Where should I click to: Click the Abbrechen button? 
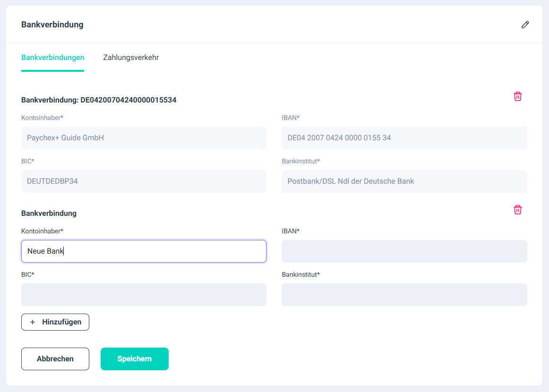(55, 359)
